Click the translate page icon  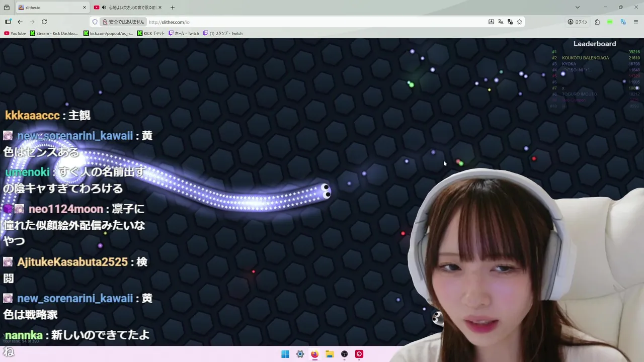pyautogui.click(x=501, y=22)
